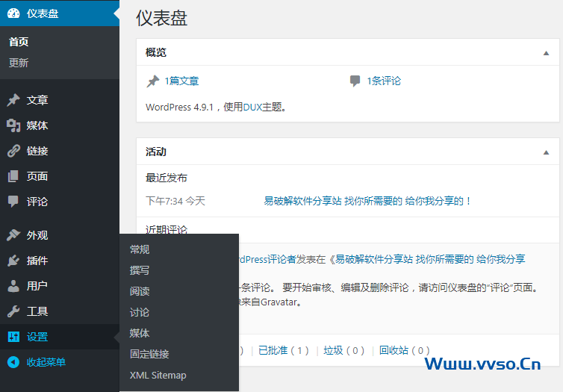This screenshot has width=563, height=392.
Task: Click the pushpin icon beside 文章
Action: click(13, 100)
